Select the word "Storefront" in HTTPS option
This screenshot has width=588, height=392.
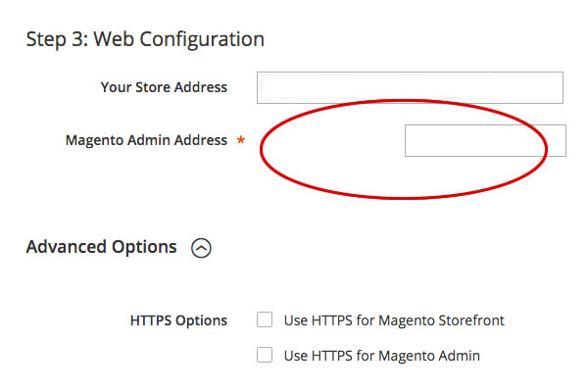(469, 320)
